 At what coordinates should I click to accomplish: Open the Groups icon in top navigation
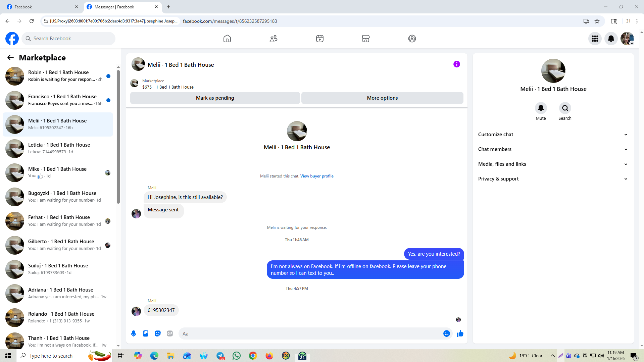tap(412, 39)
